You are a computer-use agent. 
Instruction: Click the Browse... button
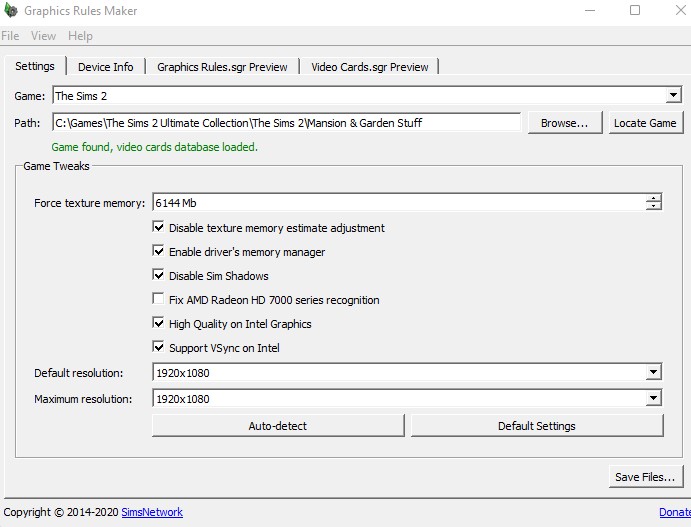[565, 123]
